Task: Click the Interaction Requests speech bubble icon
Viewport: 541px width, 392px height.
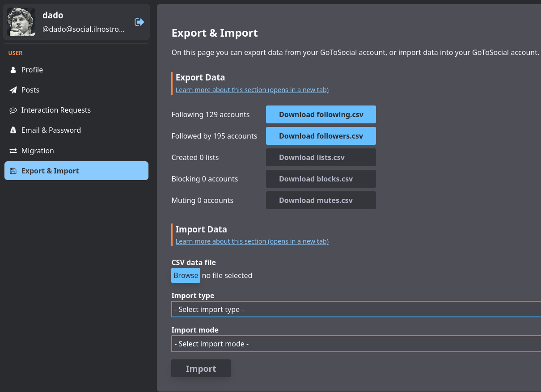Action: click(13, 110)
